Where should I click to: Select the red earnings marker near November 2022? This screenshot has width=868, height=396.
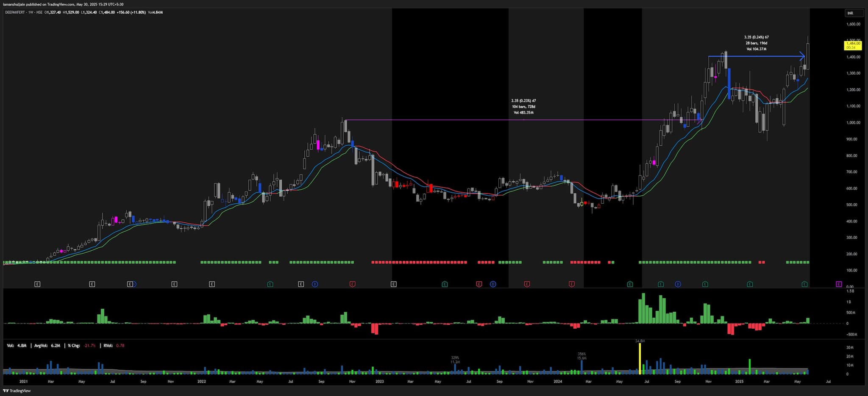coord(352,284)
